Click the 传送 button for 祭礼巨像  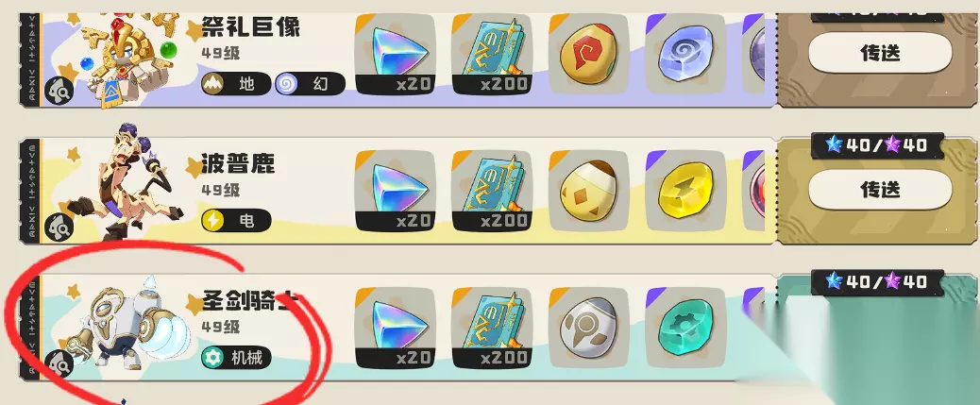point(880,54)
